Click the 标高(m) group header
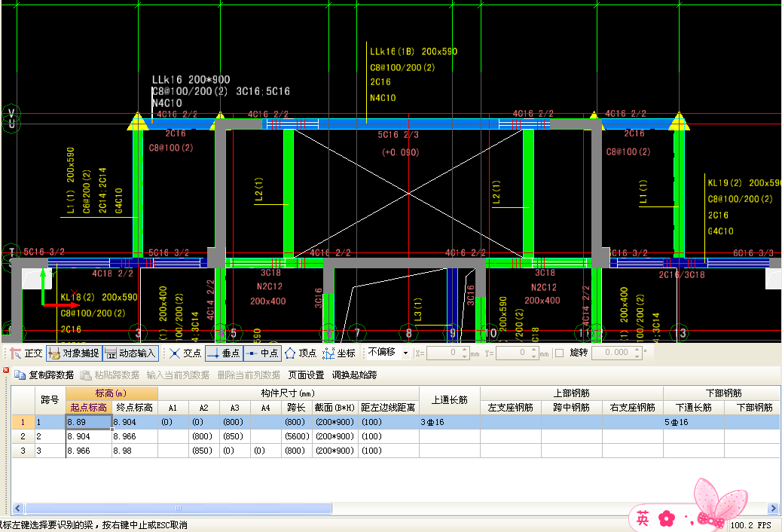 pyautogui.click(x=111, y=393)
